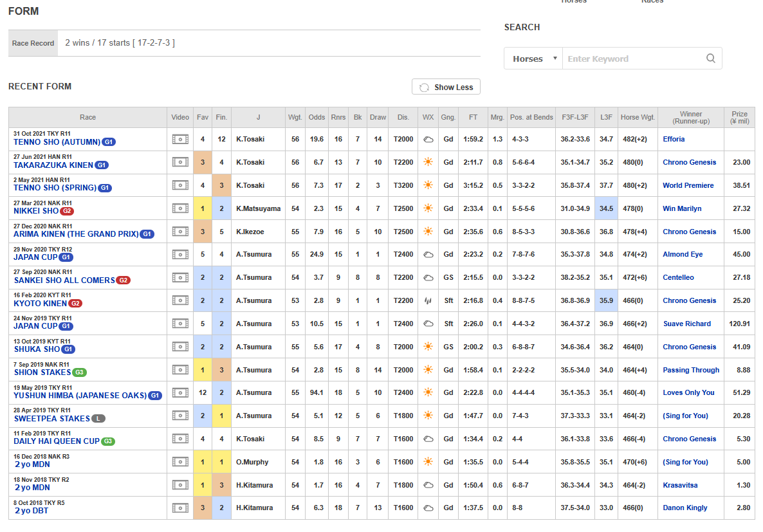Click the Prize (¥ mil) column header
Screen dimensions: 763x532
(x=739, y=117)
